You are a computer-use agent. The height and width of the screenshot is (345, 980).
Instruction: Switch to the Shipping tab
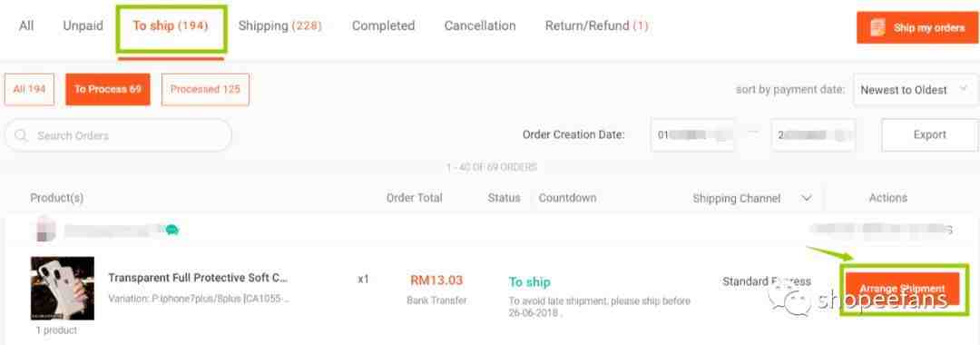pyautogui.click(x=279, y=26)
